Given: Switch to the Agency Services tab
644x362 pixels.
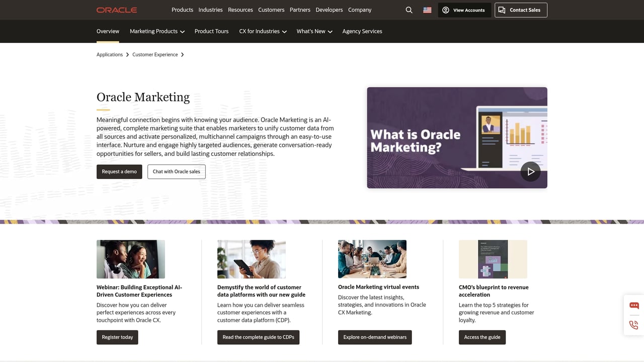Looking at the screenshot, I should pos(362,31).
